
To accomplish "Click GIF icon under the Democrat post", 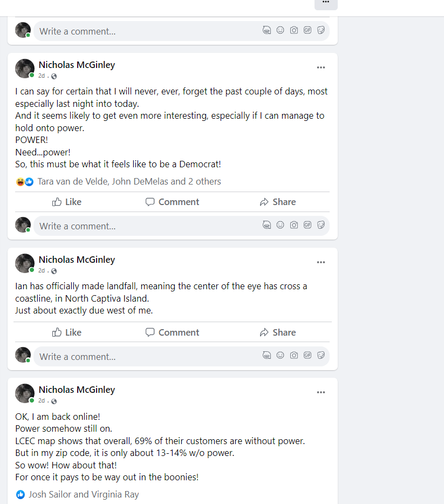I will [308, 225].
